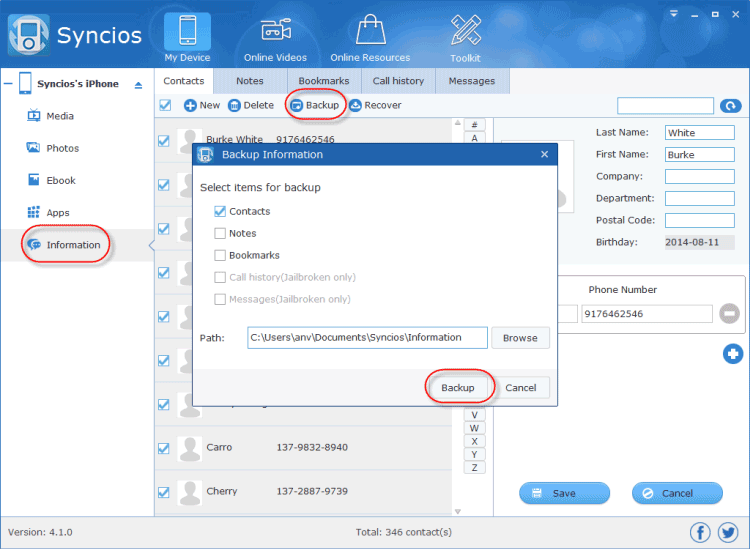Open the Toolkit icon

click(465, 30)
